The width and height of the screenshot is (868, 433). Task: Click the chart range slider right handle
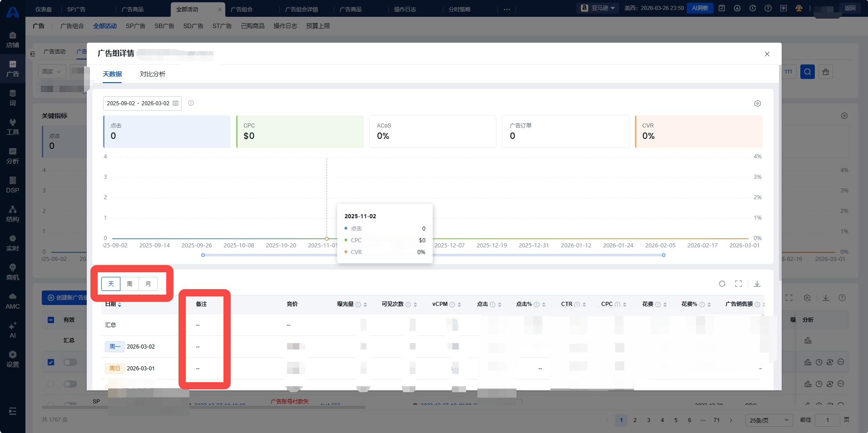click(x=664, y=255)
